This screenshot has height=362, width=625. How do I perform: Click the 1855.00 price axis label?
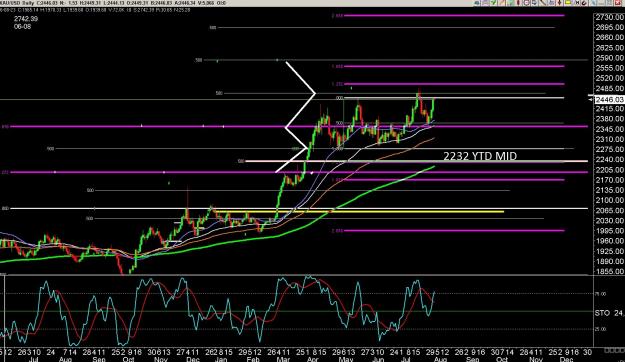[609, 271]
